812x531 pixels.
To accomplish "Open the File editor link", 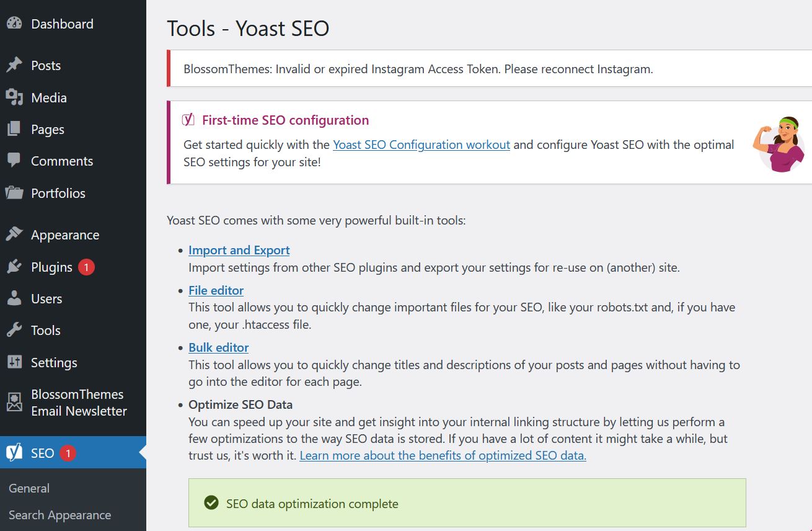I will pyautogui.click(x=216, y=290).
